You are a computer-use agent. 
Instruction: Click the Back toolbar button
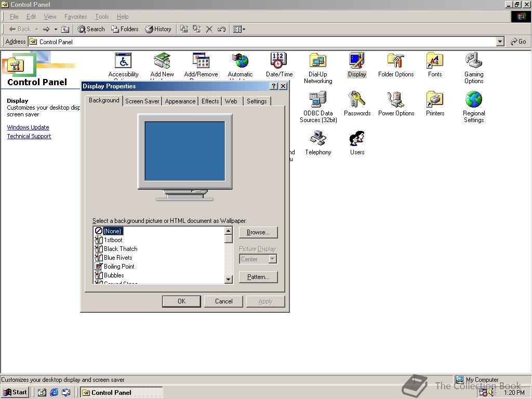[20, 29]
